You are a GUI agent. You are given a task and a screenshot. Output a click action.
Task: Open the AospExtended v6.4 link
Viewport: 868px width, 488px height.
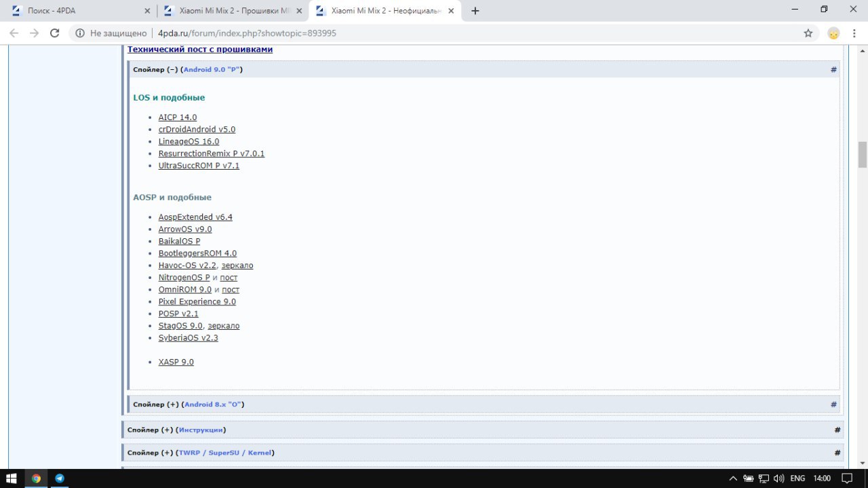tap(195, 217)
